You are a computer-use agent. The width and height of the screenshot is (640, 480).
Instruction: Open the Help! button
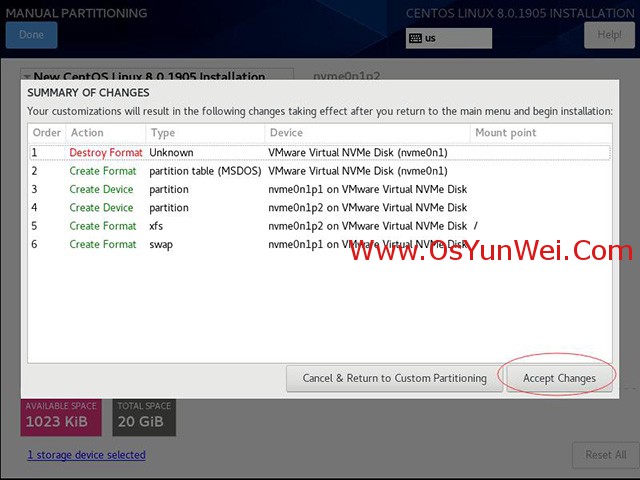coord(609,35)
